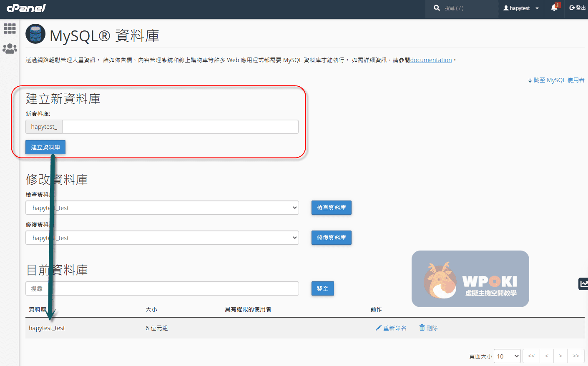
Task: Click the statistics chart icon at right edge
Action: (x=583, y=284)
